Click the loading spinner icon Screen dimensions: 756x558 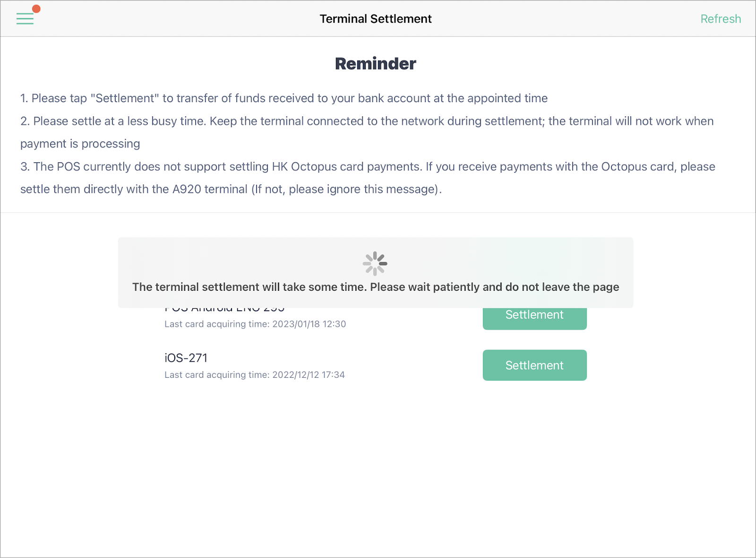point(375,263)
